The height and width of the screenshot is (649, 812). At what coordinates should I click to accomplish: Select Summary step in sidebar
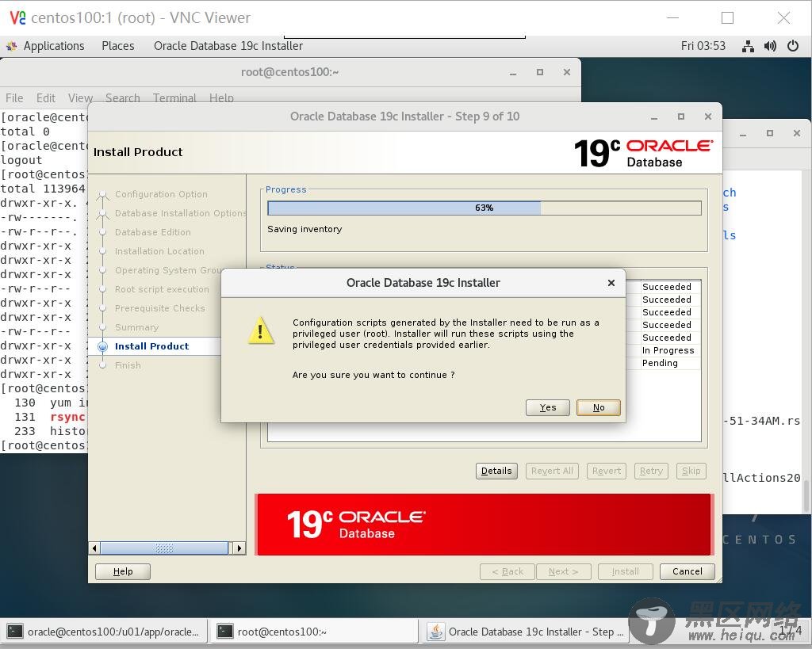(x=136, y=327)
